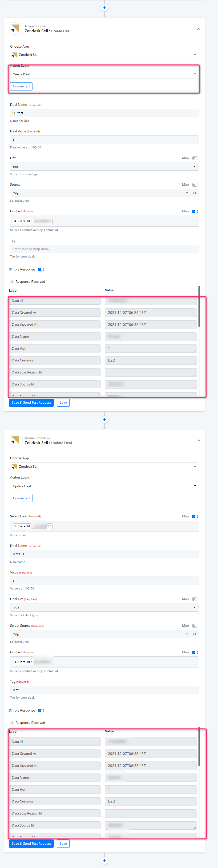The height and width of the screenshot is (868, 218).
Task: Toggle Map switch for Select Source
Action: tap(195, 626)
